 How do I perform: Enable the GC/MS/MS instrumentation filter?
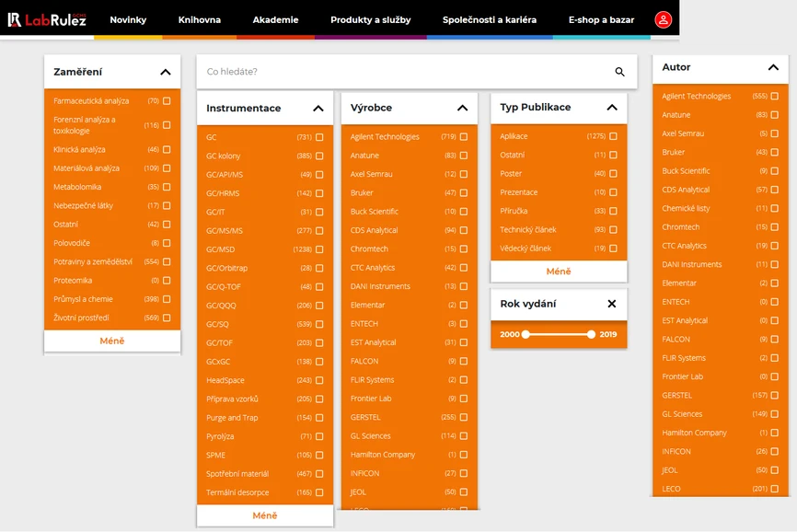319,231
